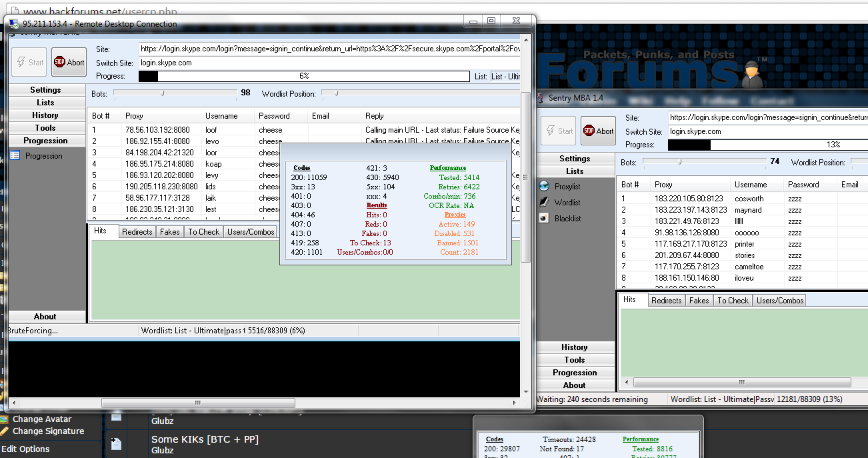Viewport: 868px width, 458px height.
Task: Open Lists section in right Sentry window
Action: [x=575, y=171]
